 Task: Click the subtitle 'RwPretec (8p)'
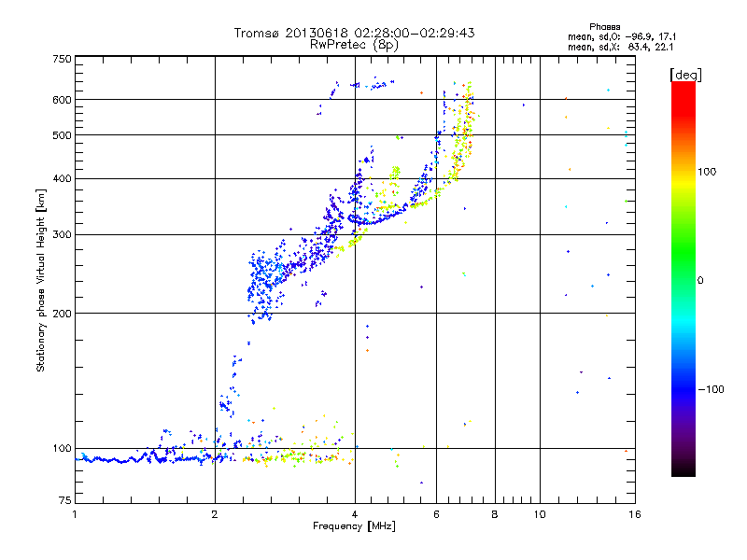point(354,45)
